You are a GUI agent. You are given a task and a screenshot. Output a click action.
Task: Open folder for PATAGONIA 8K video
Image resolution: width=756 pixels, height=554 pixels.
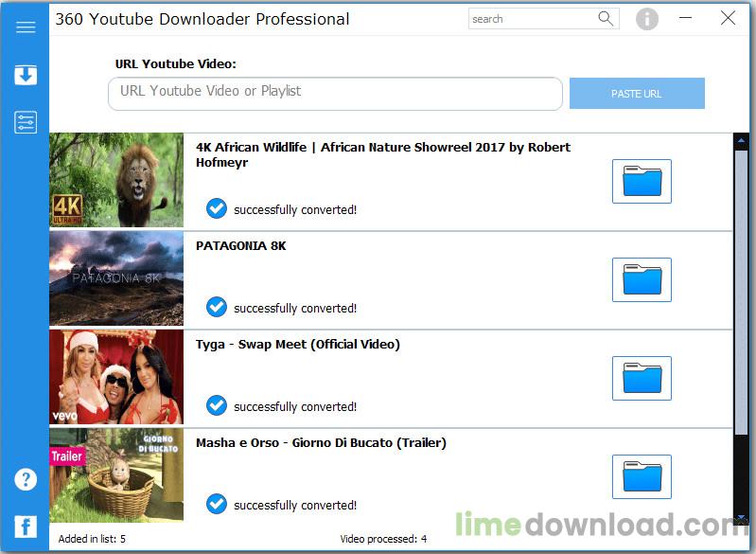click(x=642, y=280)
